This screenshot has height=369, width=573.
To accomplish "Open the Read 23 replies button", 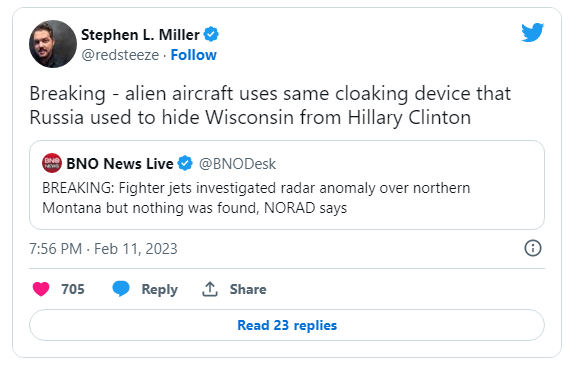I will 287,325.
